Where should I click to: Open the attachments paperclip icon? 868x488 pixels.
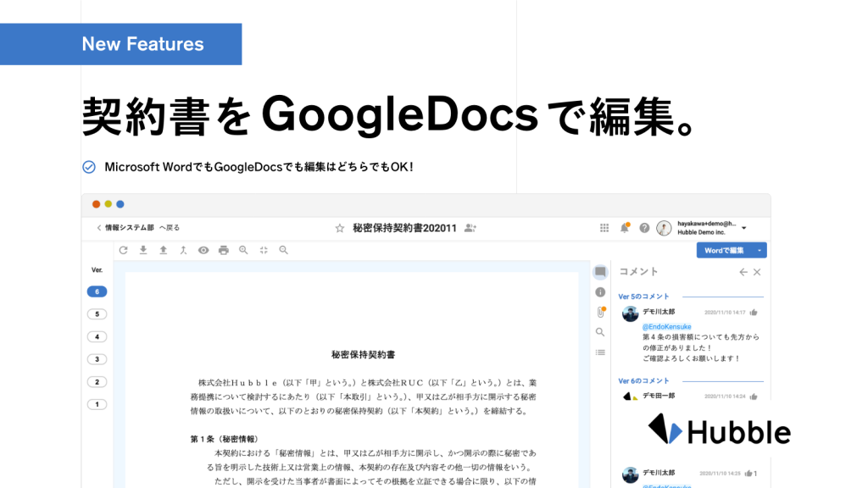coord(601,312)
